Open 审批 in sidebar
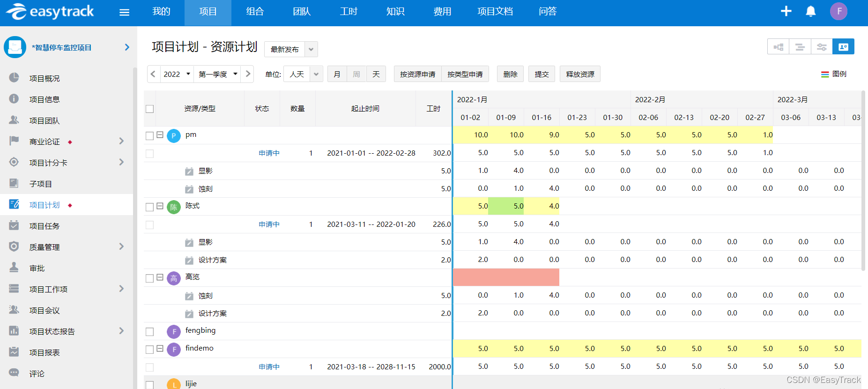The image size is (868, 389). tap(37, 268)
